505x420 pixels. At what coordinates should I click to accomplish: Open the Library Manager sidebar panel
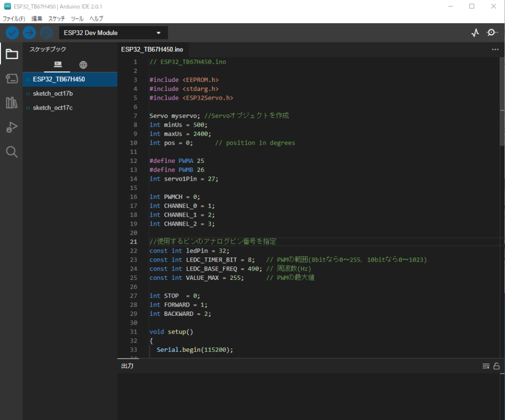(x=11, y=103)
